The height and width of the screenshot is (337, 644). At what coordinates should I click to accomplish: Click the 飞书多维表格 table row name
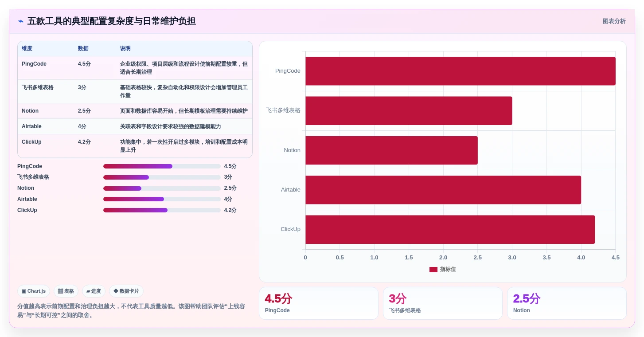pyautogui.click(x=38, y=87)
